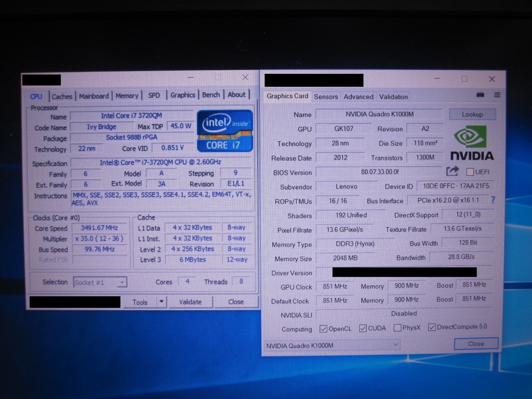Click the Core Speed value 3491.67 MHz

point(99,228)
